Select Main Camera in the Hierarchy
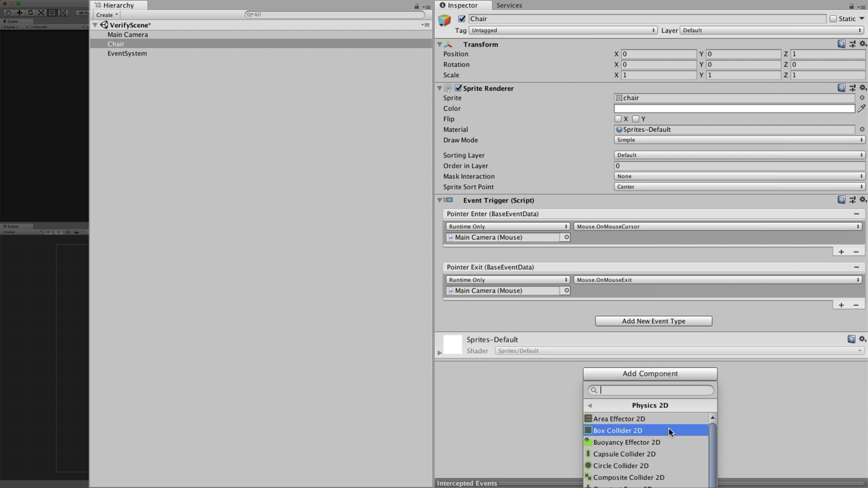The width and height of the screenshot is (868, 488). tap(127, 35)
